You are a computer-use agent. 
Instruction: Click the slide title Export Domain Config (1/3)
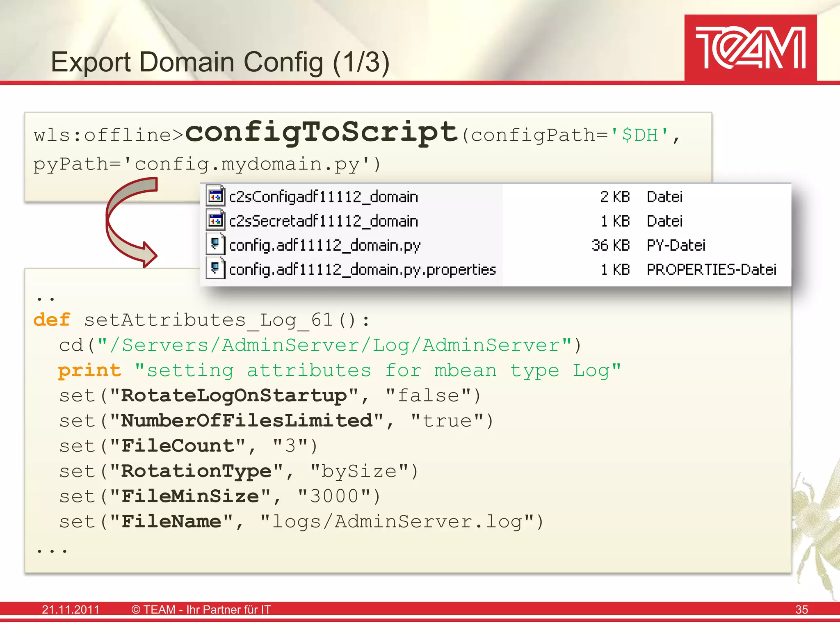(220, 62)
